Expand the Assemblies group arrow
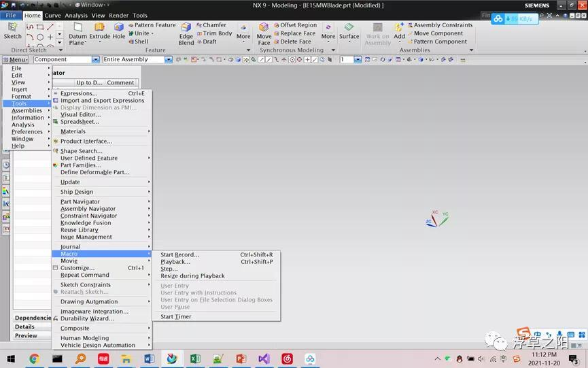The image size is (588, 368). pyautogui.click(x=471, y=50)
